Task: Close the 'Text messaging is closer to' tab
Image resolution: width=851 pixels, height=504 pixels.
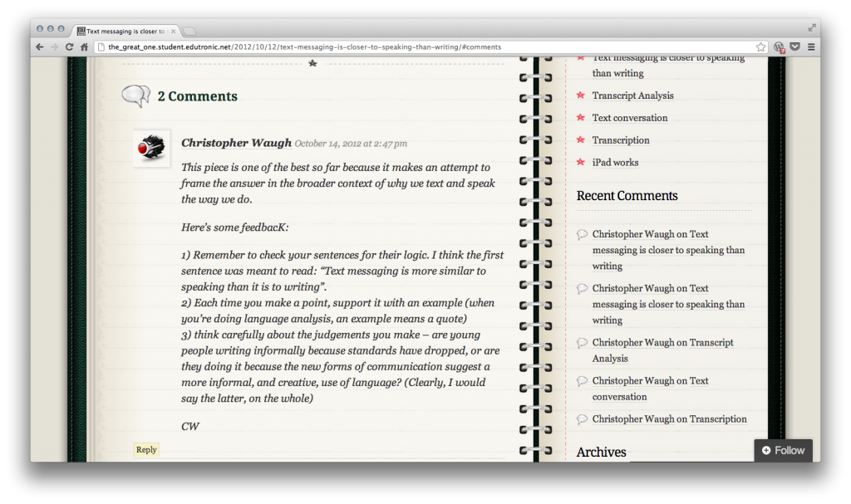Action: click(x=173, y=32)
